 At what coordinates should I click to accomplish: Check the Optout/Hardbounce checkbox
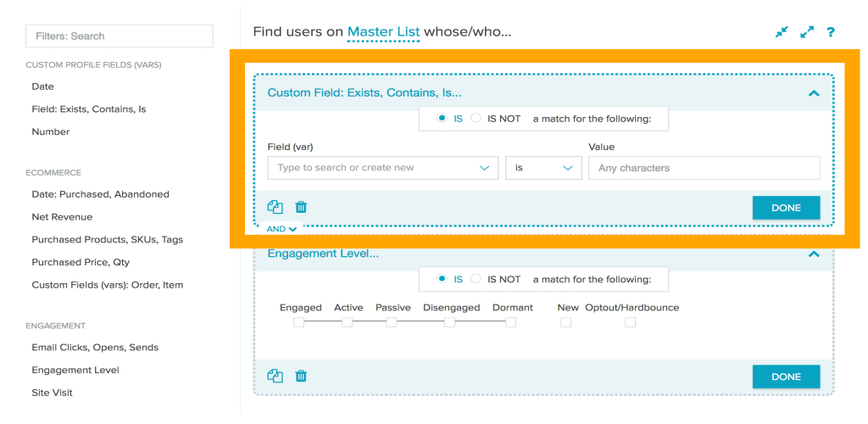tap(630, 322)
